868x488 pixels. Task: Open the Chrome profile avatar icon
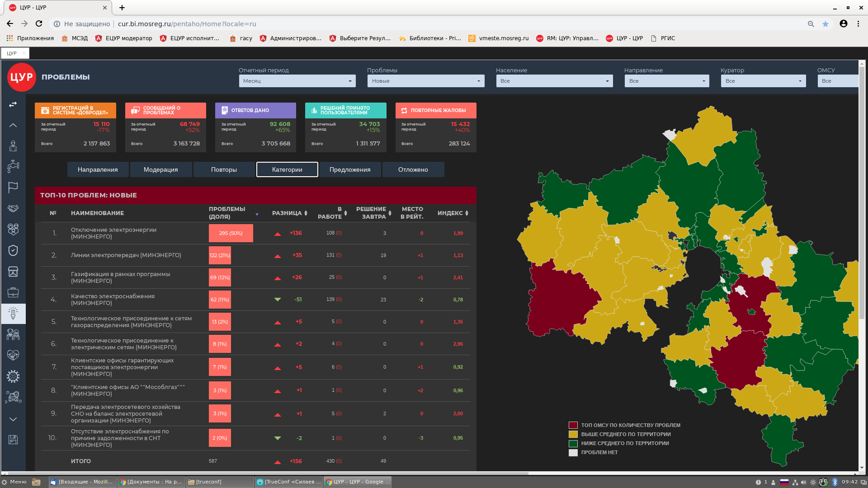coord(844,24)
